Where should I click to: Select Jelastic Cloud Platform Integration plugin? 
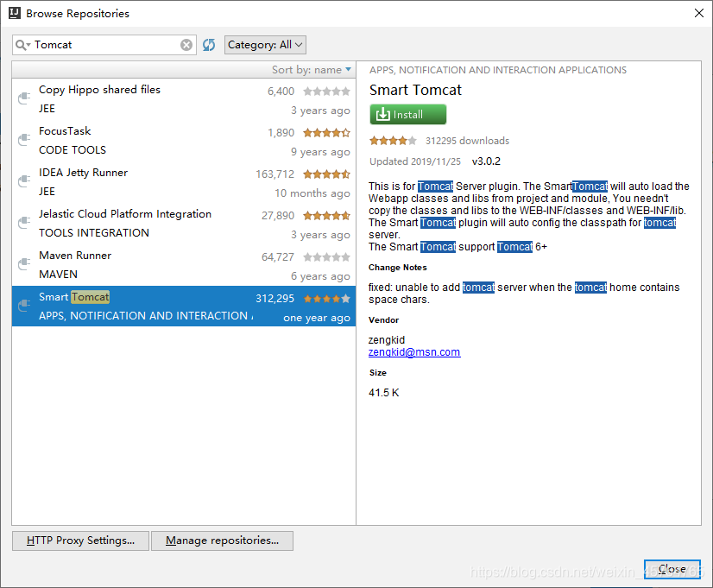click(184, 224)
